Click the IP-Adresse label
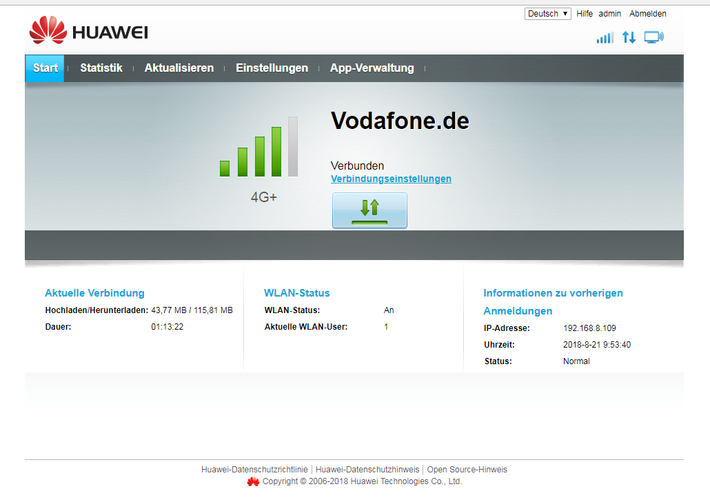This screenshot has height=500, width=710. pyautogui.click(x=507, y=328)
